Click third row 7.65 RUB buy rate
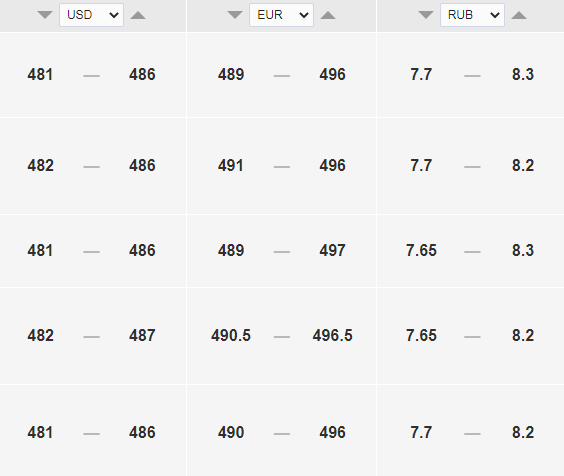Viewport: 564px width, 476px height. [x=421, y=250]
